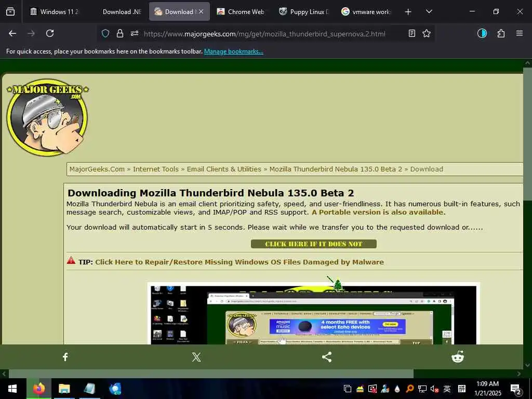
Task: Toggle reader view for this page
Action: (411, 33)
